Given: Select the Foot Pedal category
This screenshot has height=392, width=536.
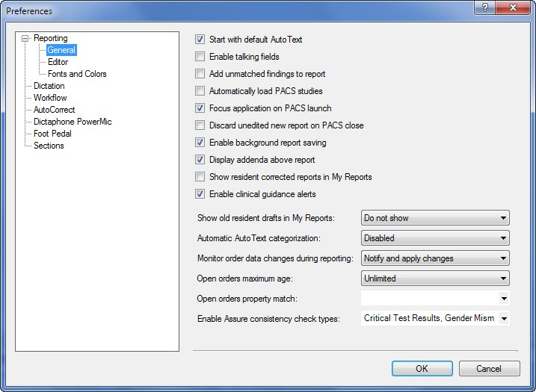Looking at the screenshot, I should (x=52, y=134).
